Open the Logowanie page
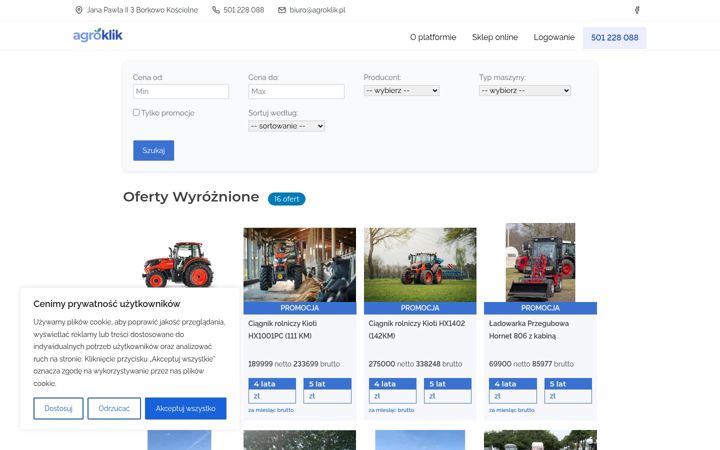The height and width of the screenshot is (450, 720). (554, 37)
